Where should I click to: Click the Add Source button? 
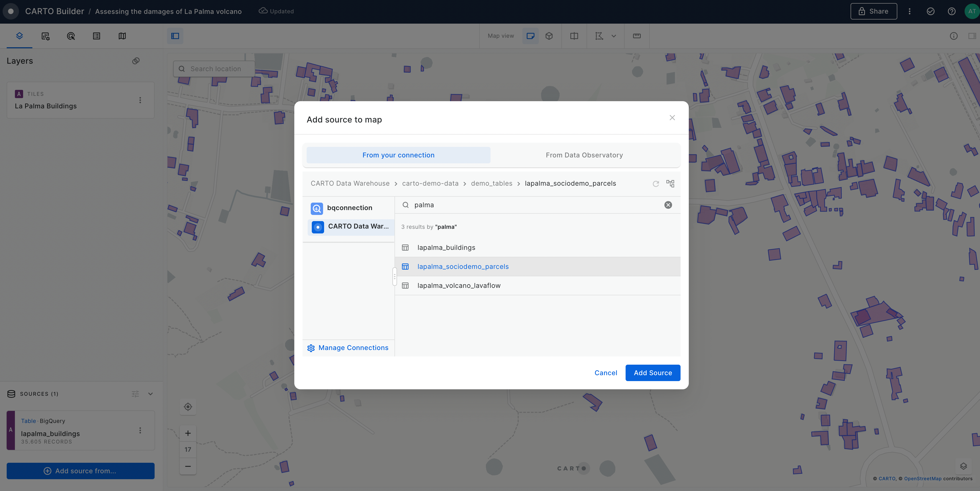point(653,373)
